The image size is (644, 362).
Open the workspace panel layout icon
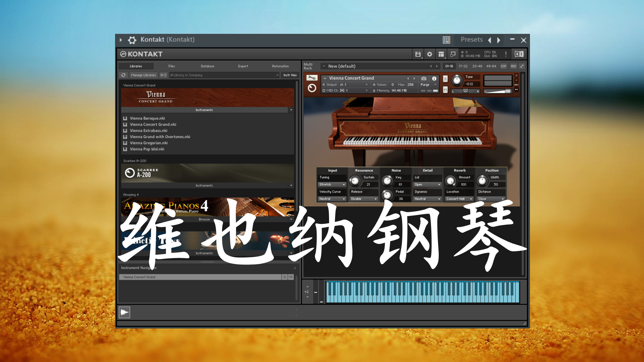tap(441, 54)
